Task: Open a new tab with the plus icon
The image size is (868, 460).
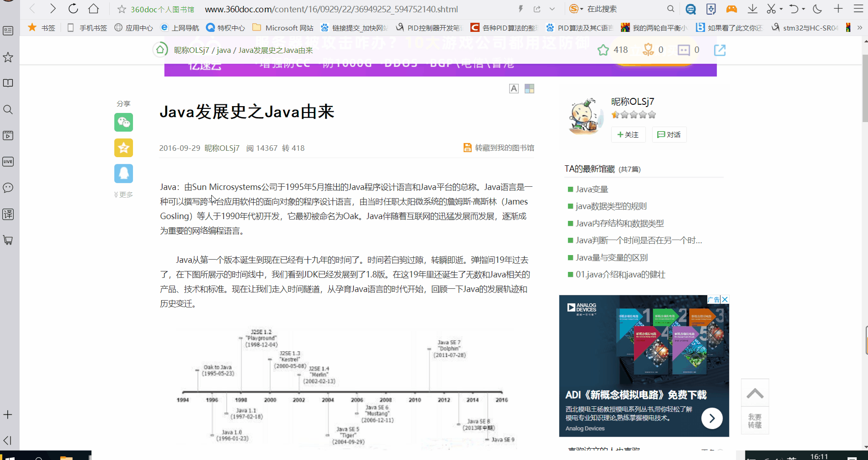Action: [x=838, y=9]
